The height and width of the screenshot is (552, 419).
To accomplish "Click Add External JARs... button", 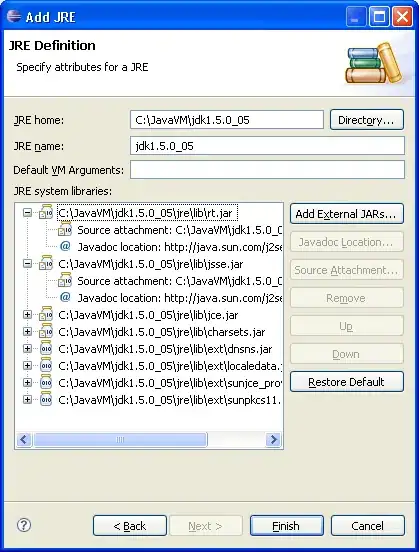I will (x=346, y=214).
